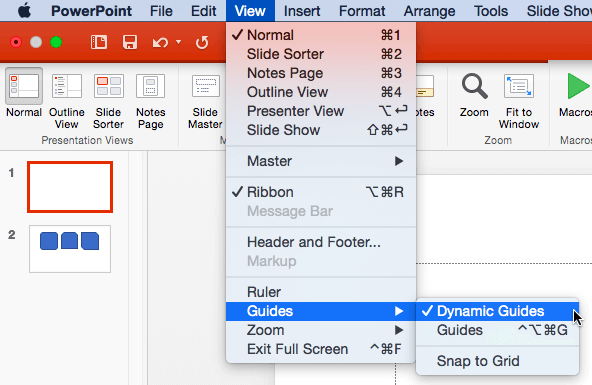Open the Apple menu
The image size is (592, 385).
click(25, 11)
